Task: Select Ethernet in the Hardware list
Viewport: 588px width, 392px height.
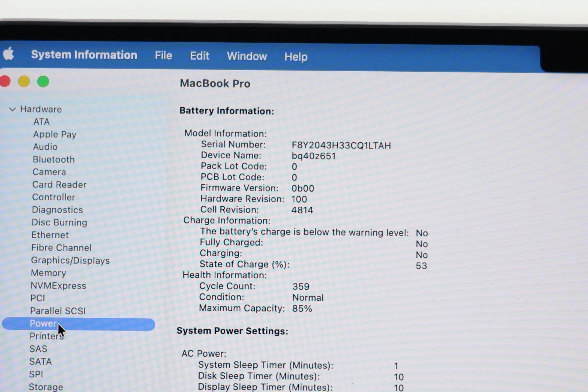Action: [x=50, y=235]
